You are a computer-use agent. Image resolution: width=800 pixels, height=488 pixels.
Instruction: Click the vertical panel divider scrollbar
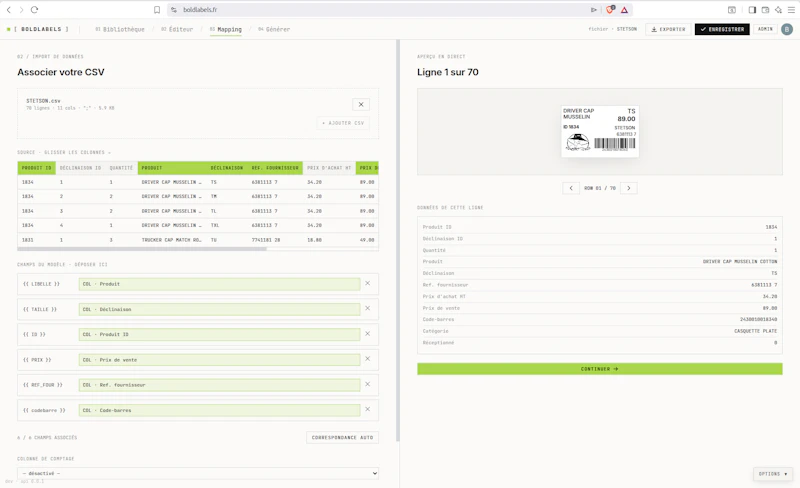pos(398,240)
